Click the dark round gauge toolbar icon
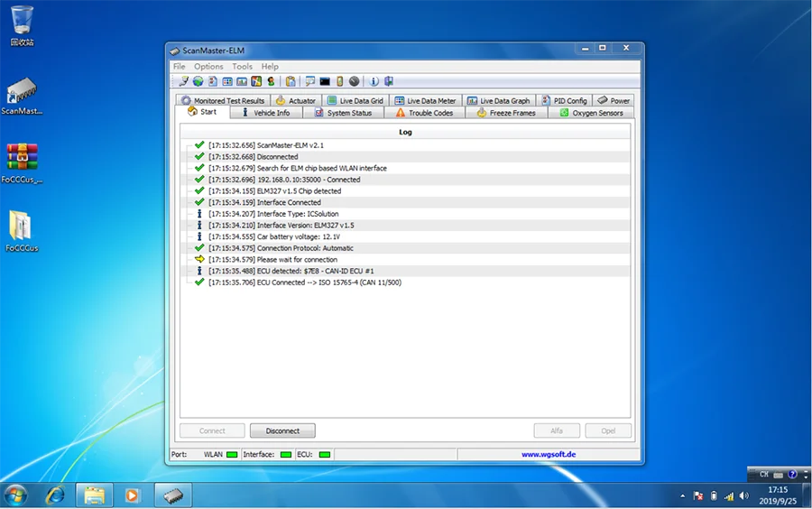Screen dimensions: 812x509 (x=355, y=81)
